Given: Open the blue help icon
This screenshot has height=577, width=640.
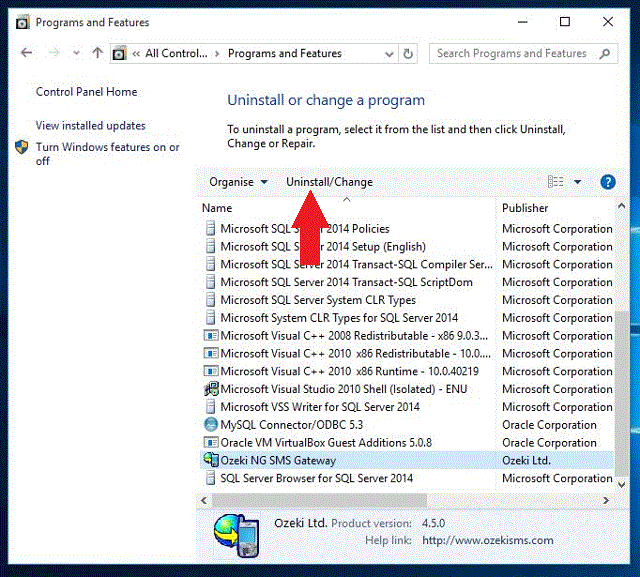Looking at the screenshot, I should 608,182.
